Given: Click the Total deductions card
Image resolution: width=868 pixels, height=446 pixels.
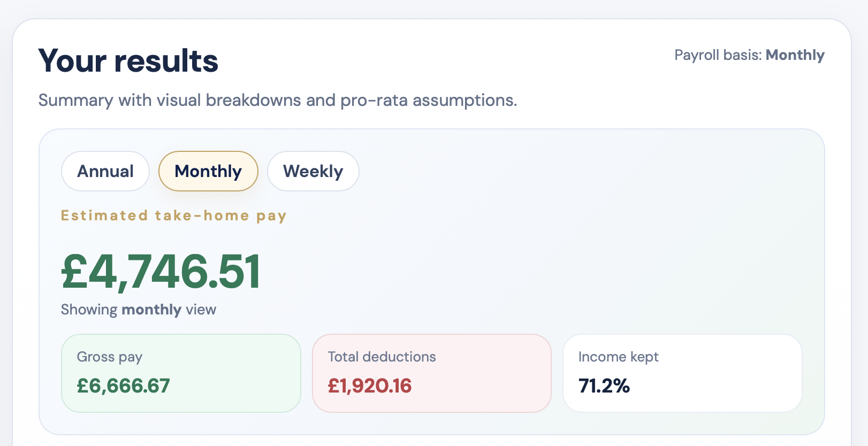Looking at the screenshot, I should pos(431,373).
